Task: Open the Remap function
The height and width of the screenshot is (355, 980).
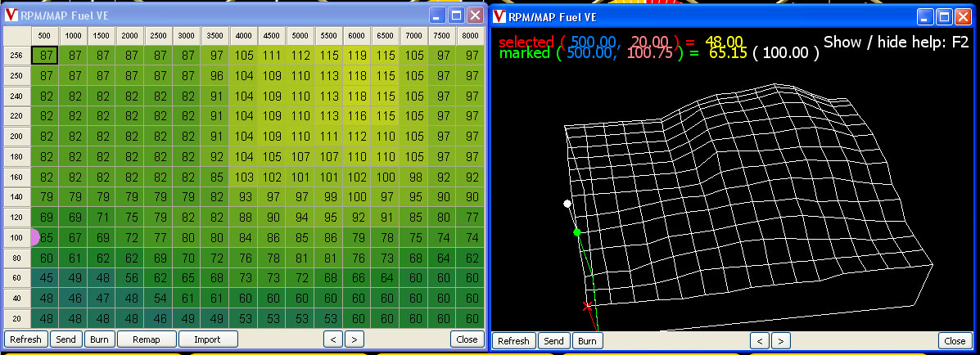Action: (146, 339)
